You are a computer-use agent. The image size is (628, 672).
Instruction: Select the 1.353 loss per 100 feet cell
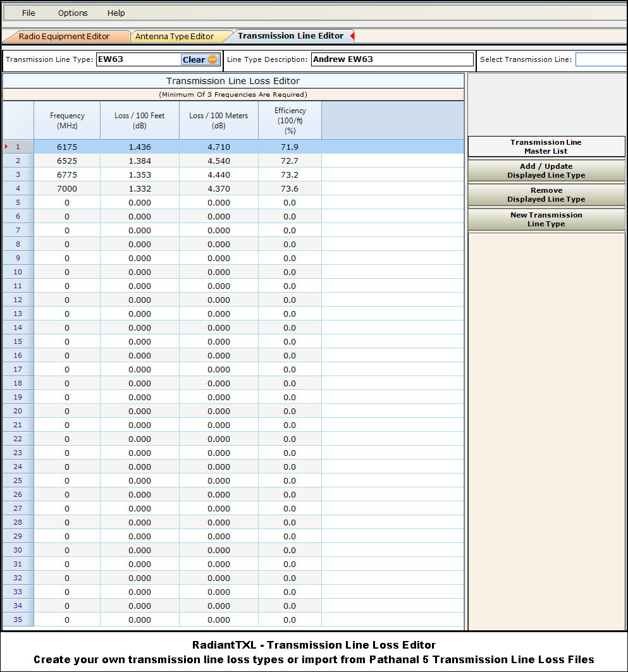[x=140, y=175]
